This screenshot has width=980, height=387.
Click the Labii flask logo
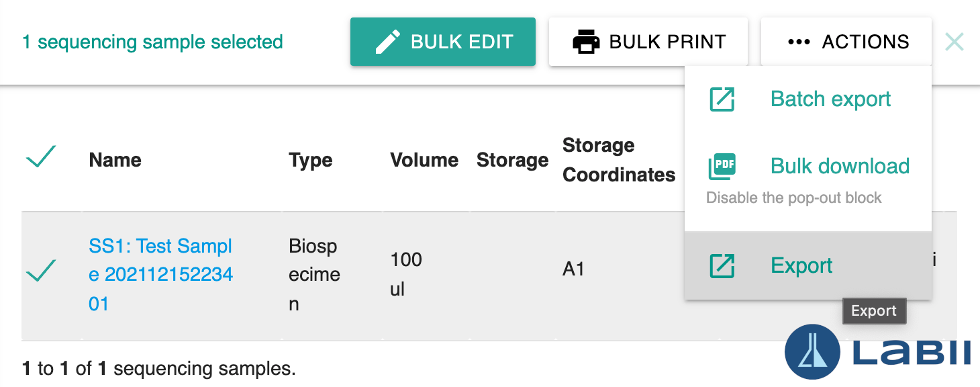pyautogui.click(x=813, y=352)
